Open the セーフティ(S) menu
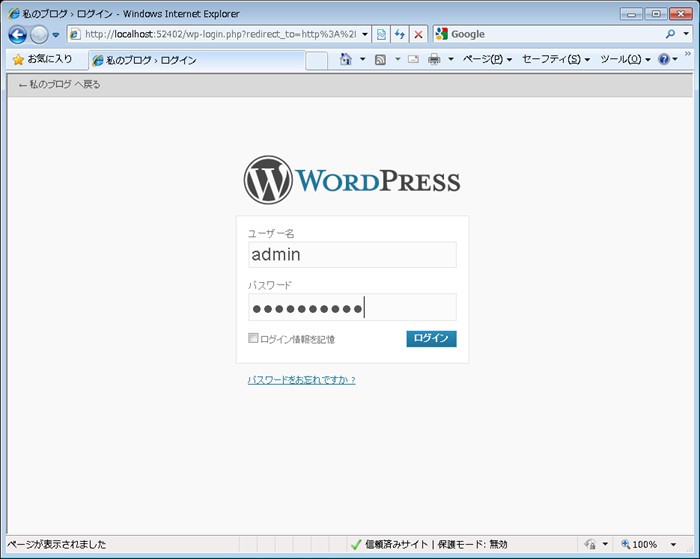700x559 pixels. 556,59
